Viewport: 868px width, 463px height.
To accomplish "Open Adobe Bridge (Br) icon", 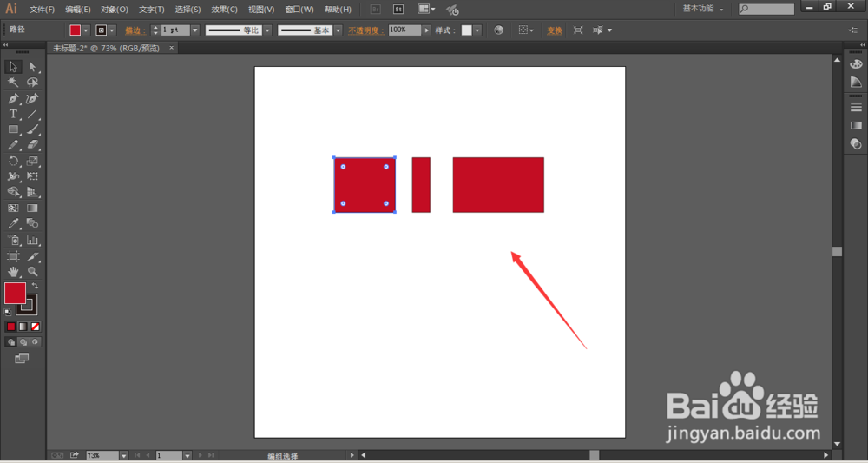I will tap(375, 10).
